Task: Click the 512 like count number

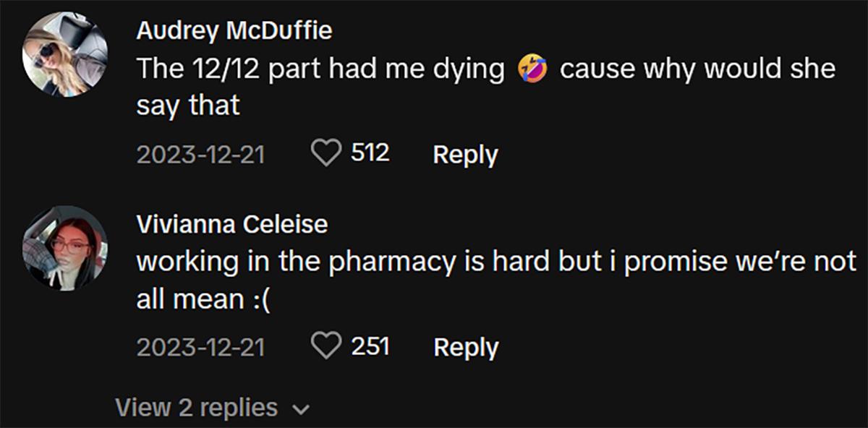Action: pos(369,152)
